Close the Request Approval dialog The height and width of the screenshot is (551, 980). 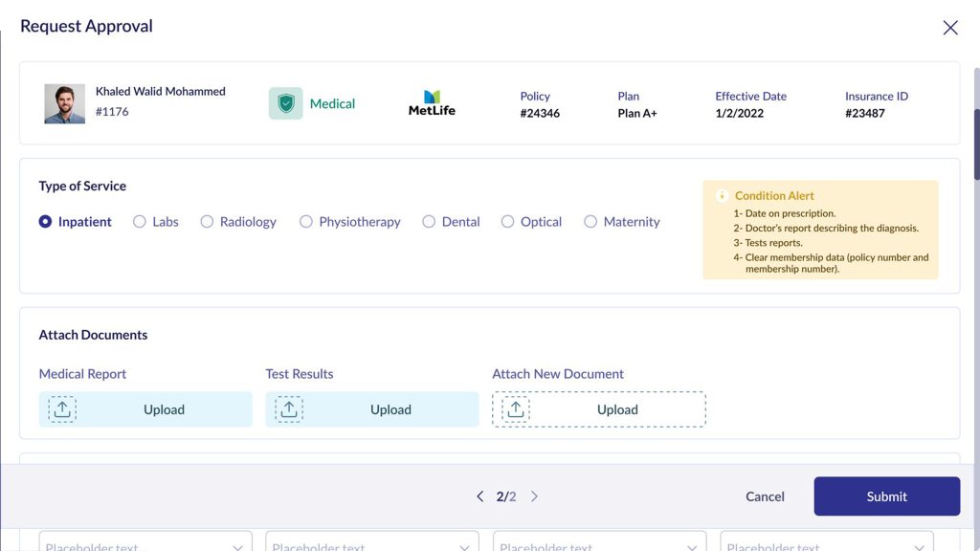(950, 28)
